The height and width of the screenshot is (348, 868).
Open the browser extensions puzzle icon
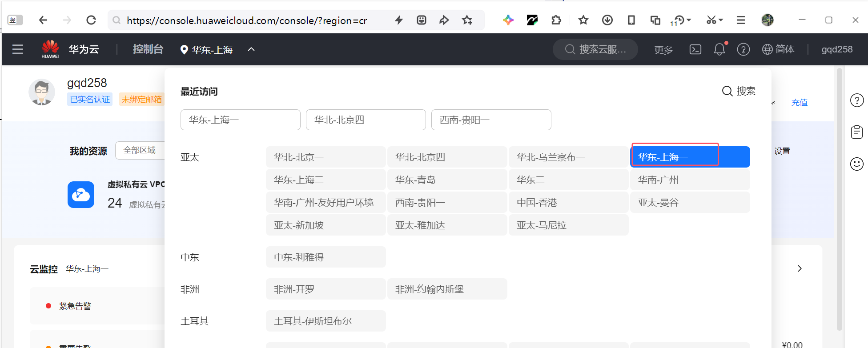coord(556,20)
